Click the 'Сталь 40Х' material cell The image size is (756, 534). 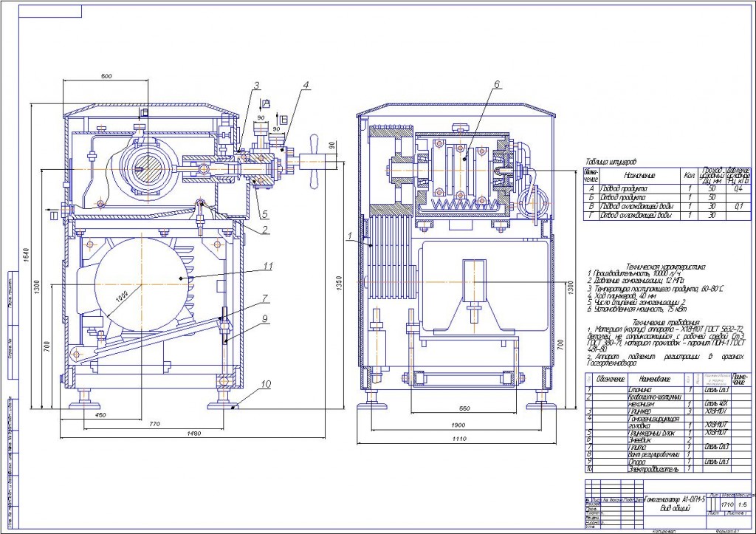pos(716,404)
